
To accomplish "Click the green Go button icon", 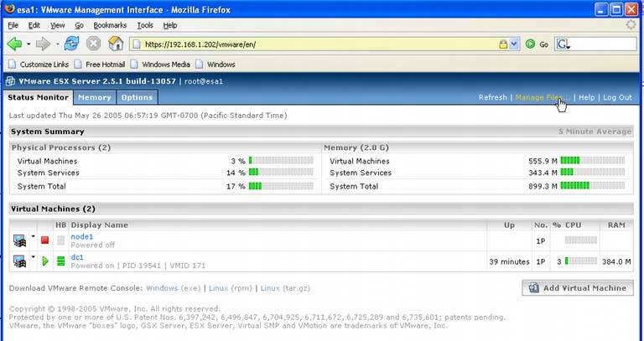I will pos(530,44).
